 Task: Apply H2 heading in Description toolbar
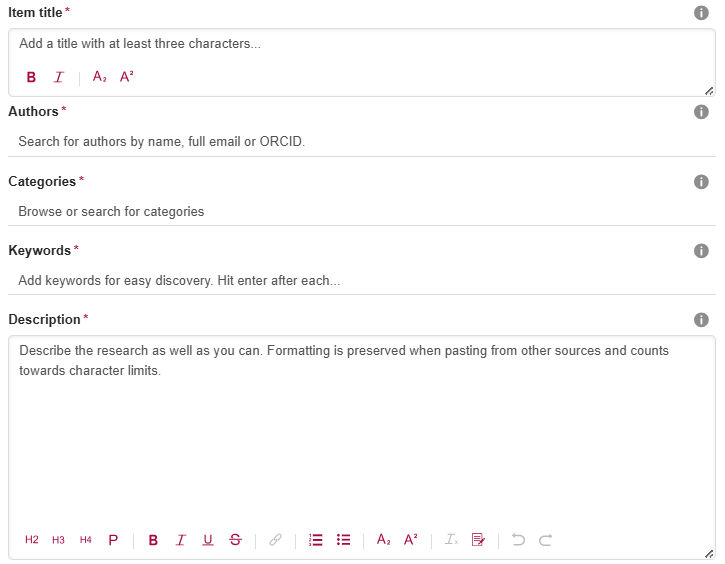(x=32, y=540)
